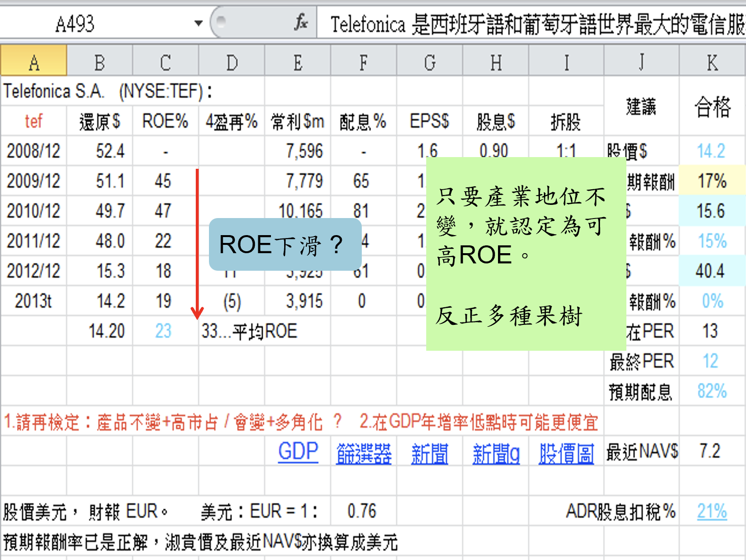This screenshot has height=560, width=746.
Task: Click the 建議 heading cell
Action: point(642,106)
